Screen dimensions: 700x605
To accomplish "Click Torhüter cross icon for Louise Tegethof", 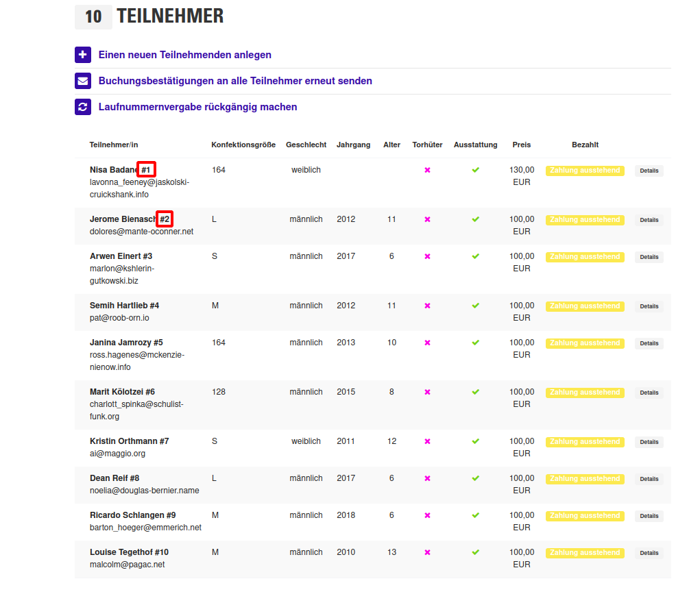I will (x=427, y=552).
